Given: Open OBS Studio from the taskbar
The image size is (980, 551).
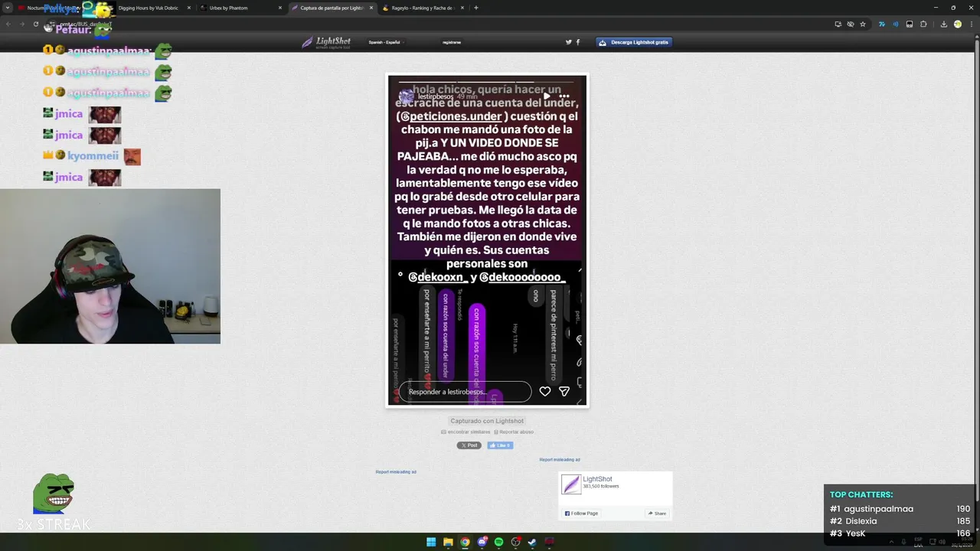Looking at the screenshot, I should point(516,542).
